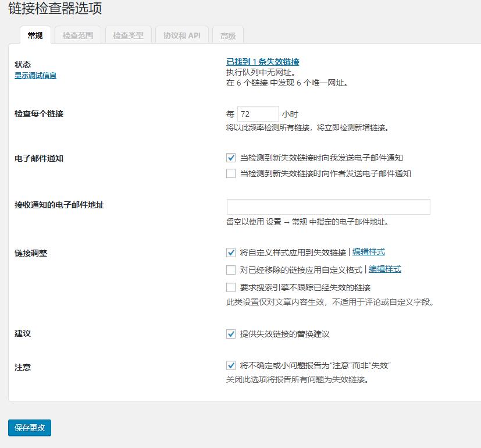Image resolution: width=481 pixels, height=448 pixels.
Task: 关闭“提供失效链接的替换建议”选项
Action: [231, 335]
